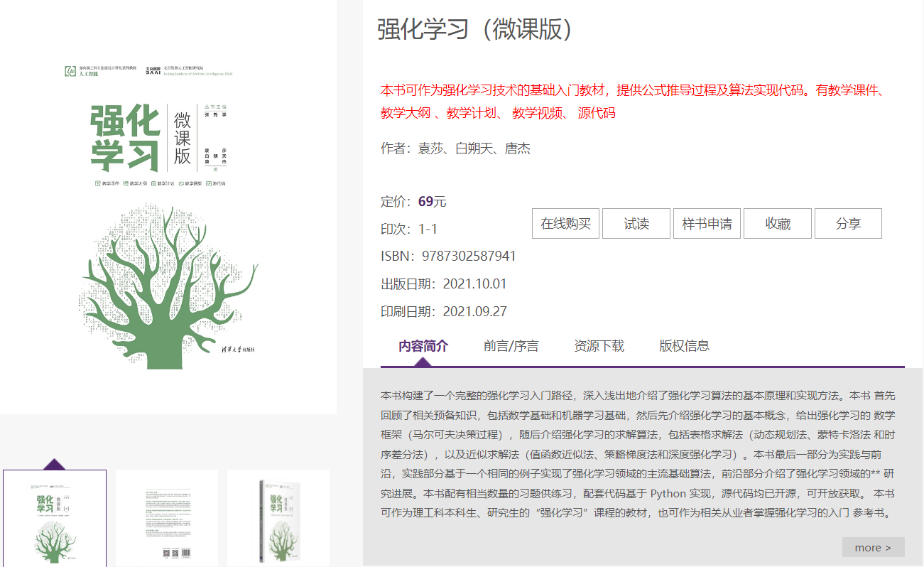Click the 印刷日期 2021.09.27 line
The image size is (924, 567).
point(444,311)
